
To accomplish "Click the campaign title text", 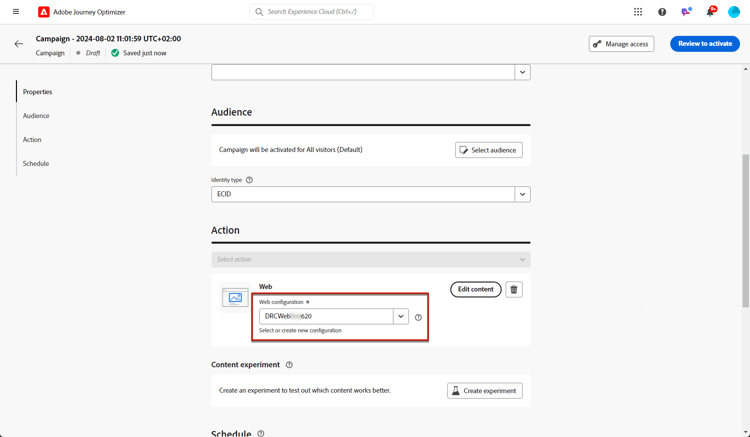I will pyautogui.click(x=108, y=39).
